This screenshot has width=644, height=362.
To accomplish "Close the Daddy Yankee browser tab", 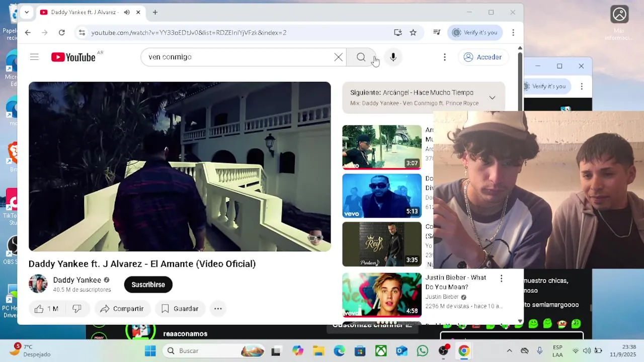I will click(138, 12).
